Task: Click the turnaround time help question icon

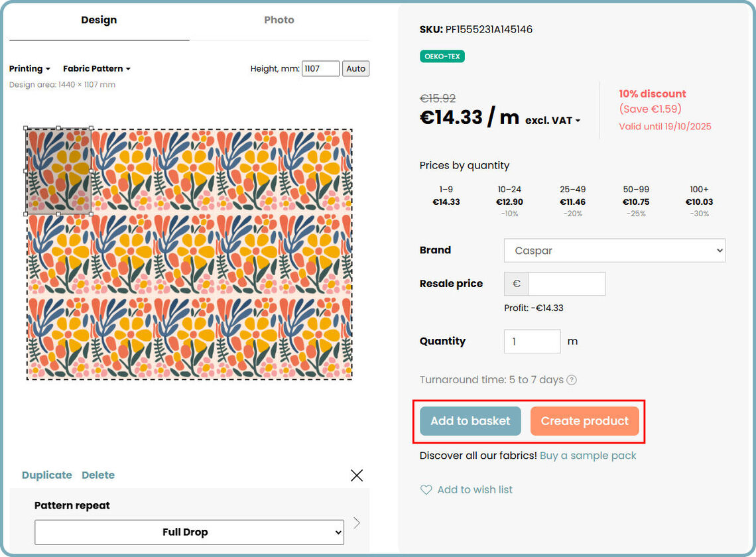Action: pyautogui.click(x=572, y=380)
